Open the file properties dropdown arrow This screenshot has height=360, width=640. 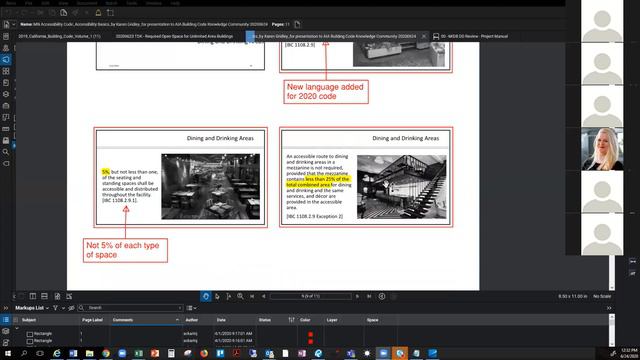click(13, 24)
